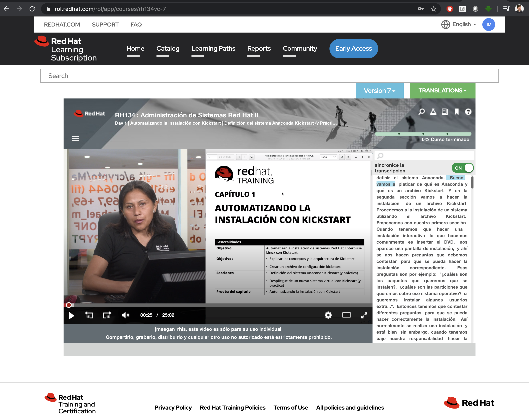The height and width of the screenshot is (420, 529).
Task: Enter fullscreen video mode
Action: pos(365,315)
